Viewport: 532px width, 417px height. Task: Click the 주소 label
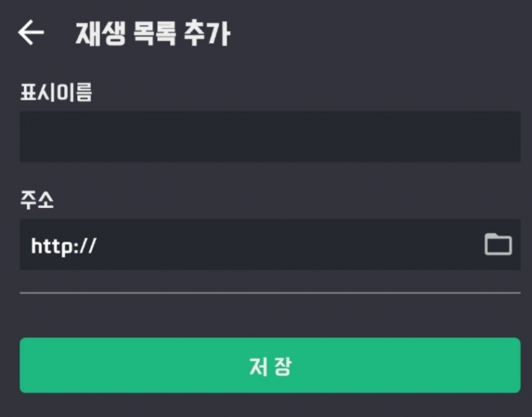37,200
